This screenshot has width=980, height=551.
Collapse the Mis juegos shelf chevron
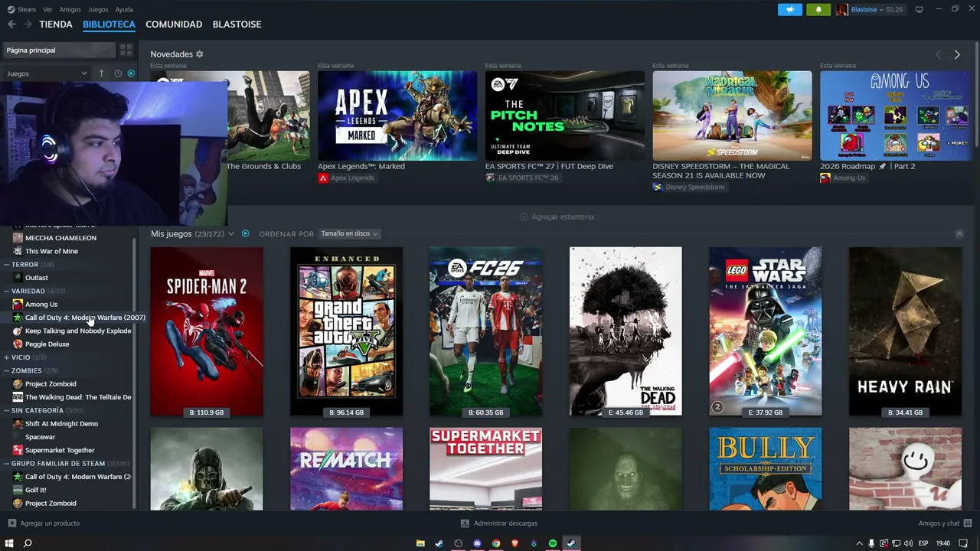(959, 233)
